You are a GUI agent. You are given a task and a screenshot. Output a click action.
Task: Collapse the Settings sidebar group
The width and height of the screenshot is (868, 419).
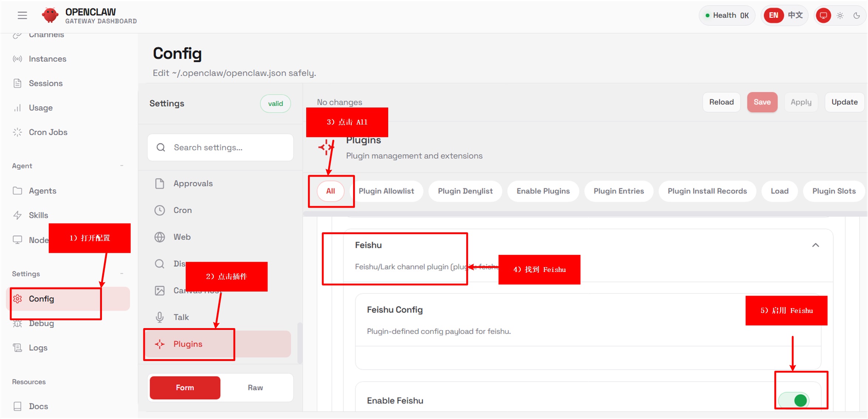122,273
